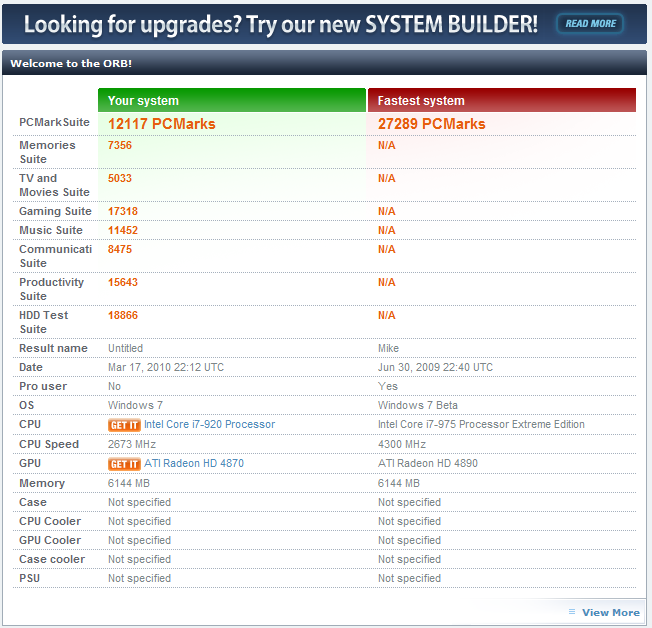Click the CPU Speed value 4300 MHz
This screenshot has width=652, height=628.
(x=402, y=444)
